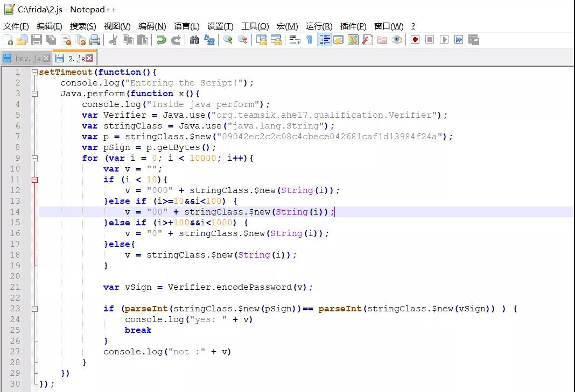575x392 pixels.
Task: Collapse the red fold marker on line 11
Action: click(34, 180)
